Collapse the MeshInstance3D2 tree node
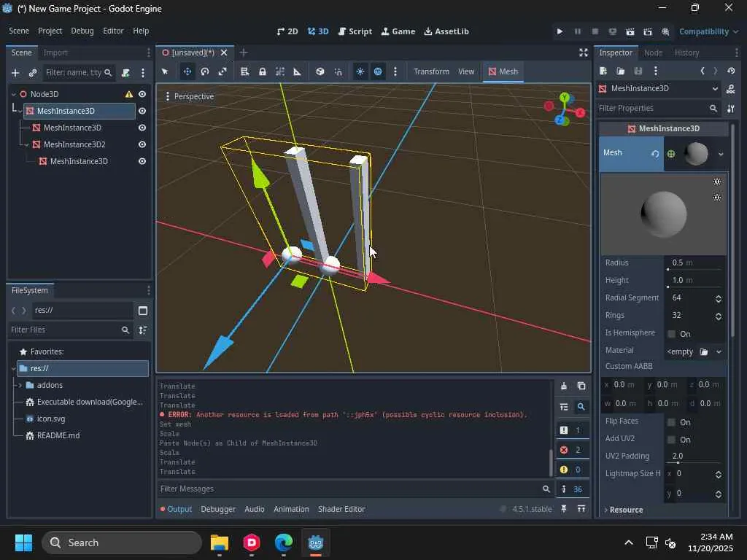Image resolution: width=747 pixels, height=560 pixels. coord(27,144)
